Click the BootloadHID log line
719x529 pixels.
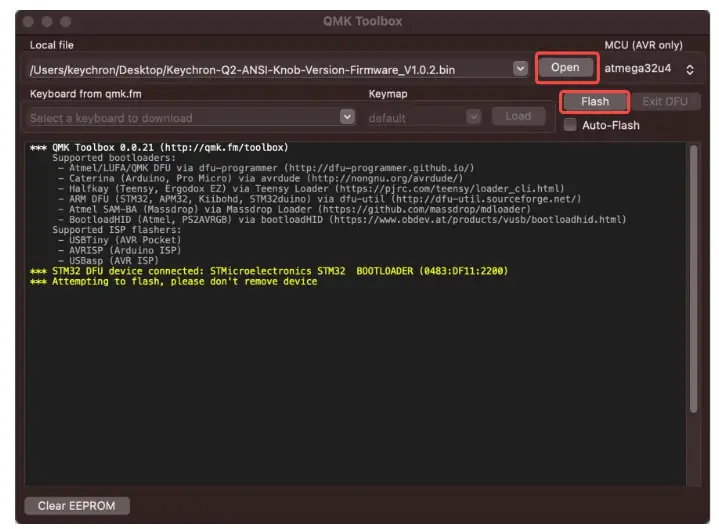click(342, 220)
